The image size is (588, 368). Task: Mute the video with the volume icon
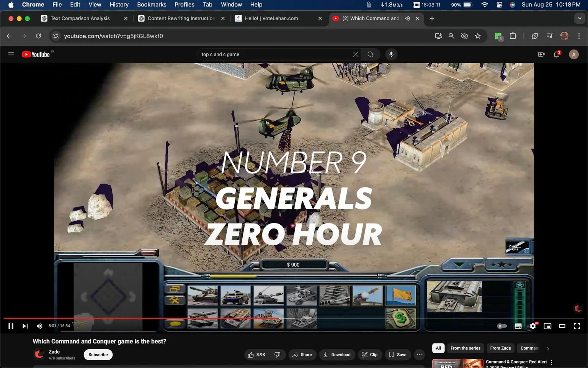click(x=39, y=326)
